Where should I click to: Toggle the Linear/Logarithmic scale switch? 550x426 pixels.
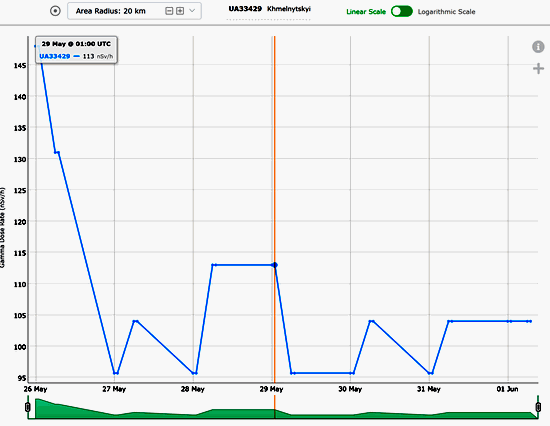(402, 12)
